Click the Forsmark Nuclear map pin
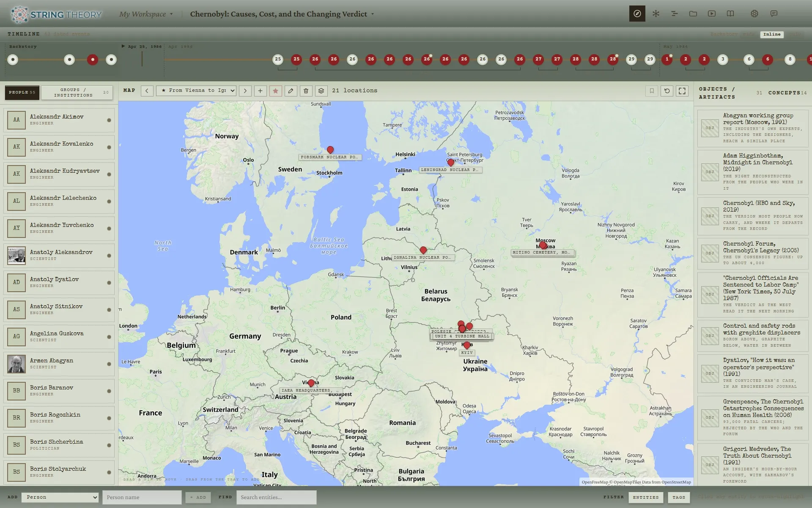Viewport: 812px width, 508px height. pyautogui.click(x=330, y=150)
